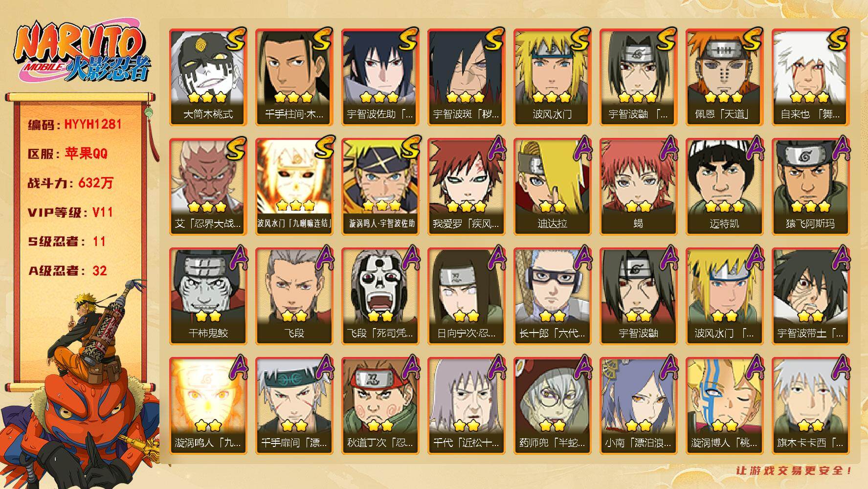Open the 佩恩「天道」 ninja portrait

click(x=724, y=77)
